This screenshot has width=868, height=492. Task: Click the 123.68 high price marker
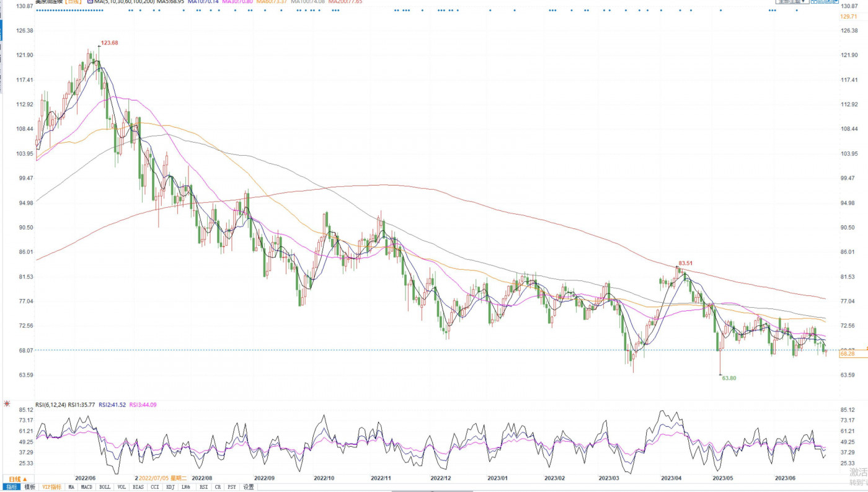coord(109,43)
